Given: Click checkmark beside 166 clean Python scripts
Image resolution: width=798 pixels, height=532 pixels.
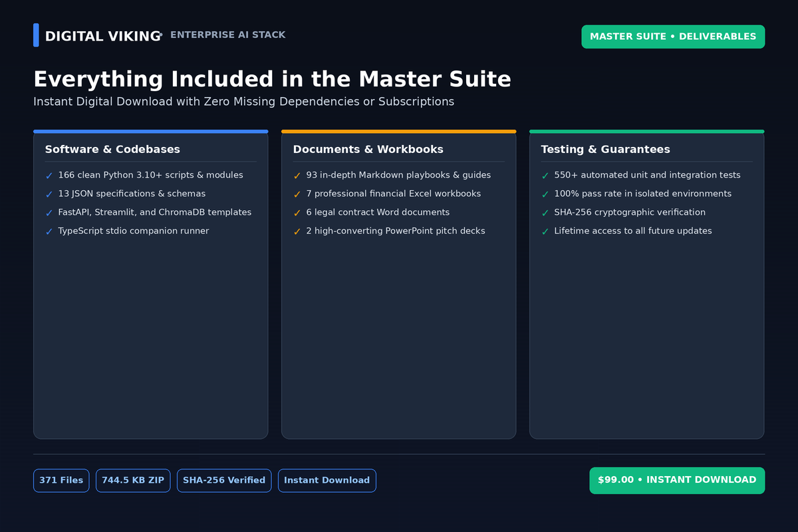Looking at the screenshot, I should (x=49, y=176).
